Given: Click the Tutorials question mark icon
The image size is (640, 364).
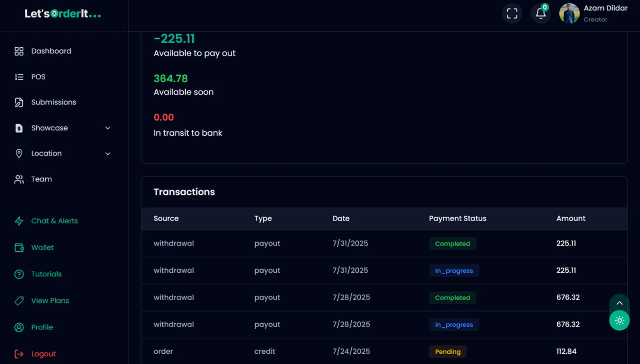Looking at the screenshot, I should pyautogui.click(x=19, y=274).
